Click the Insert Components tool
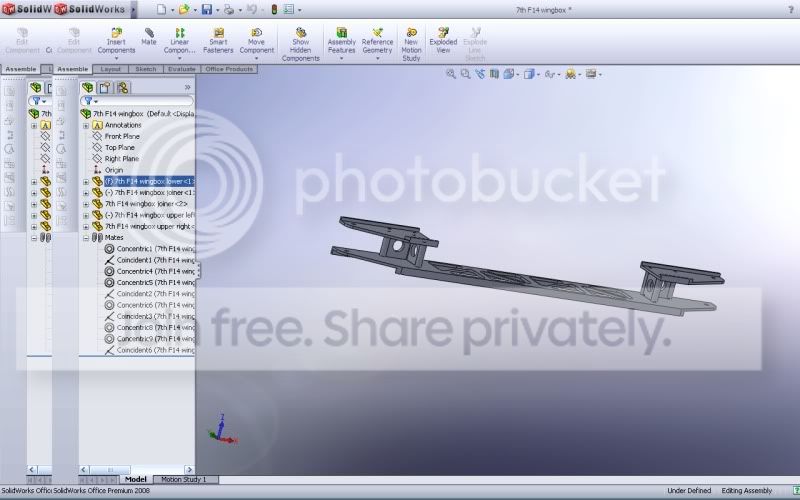Viewport: 800px width, 500px height. (x=116, y=40)
